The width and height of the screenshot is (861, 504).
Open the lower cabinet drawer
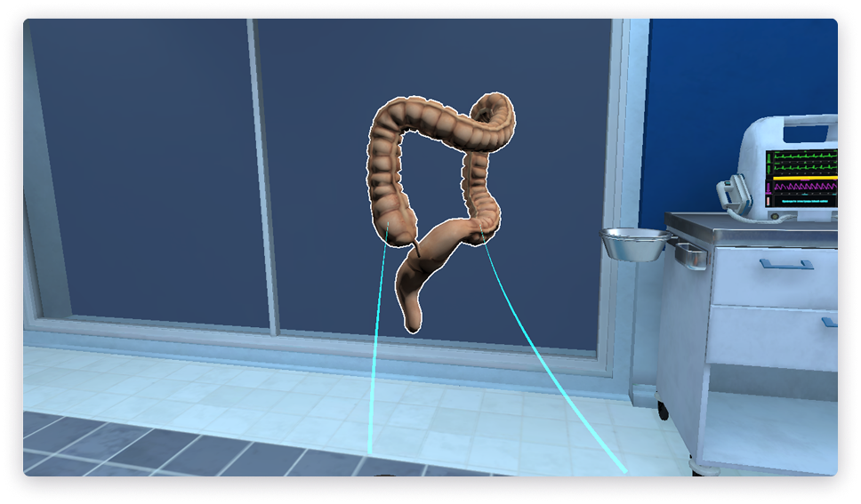828,322
